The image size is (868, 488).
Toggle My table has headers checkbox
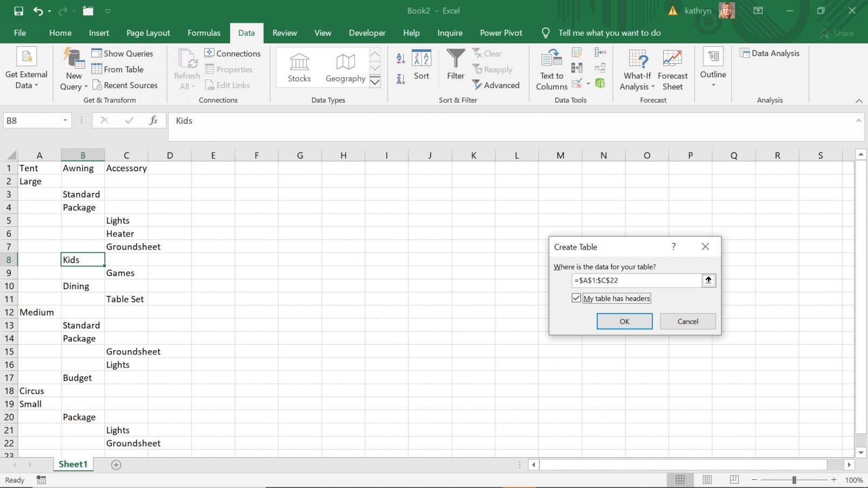[x=576, y=298]
